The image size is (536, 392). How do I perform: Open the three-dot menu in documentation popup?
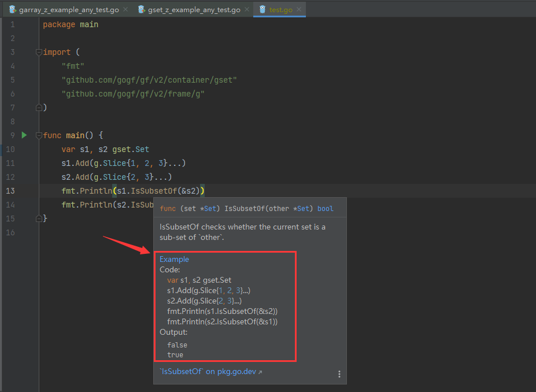(339, 374)
